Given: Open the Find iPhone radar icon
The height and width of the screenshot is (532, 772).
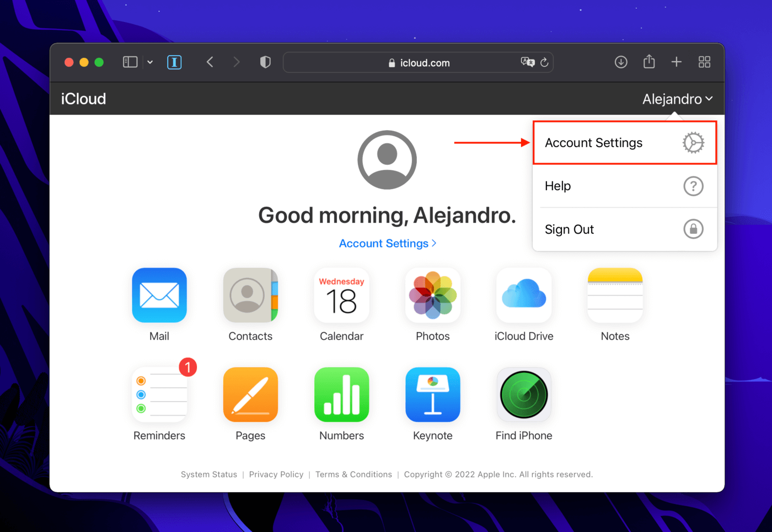Looking at the screenshot, I should [524, 395].
